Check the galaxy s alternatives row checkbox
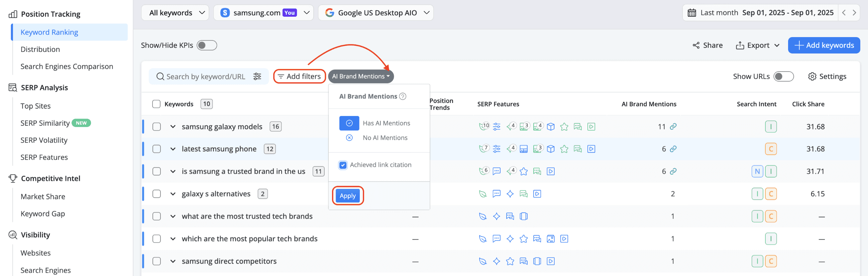This screenshot has width=868, height=276. [156, 194]
